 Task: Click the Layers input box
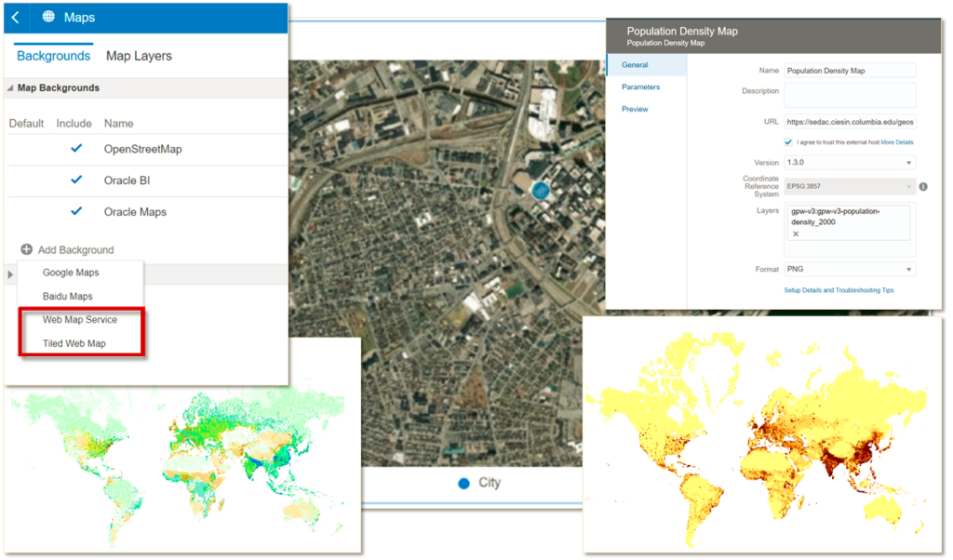[x=850, y=230]
